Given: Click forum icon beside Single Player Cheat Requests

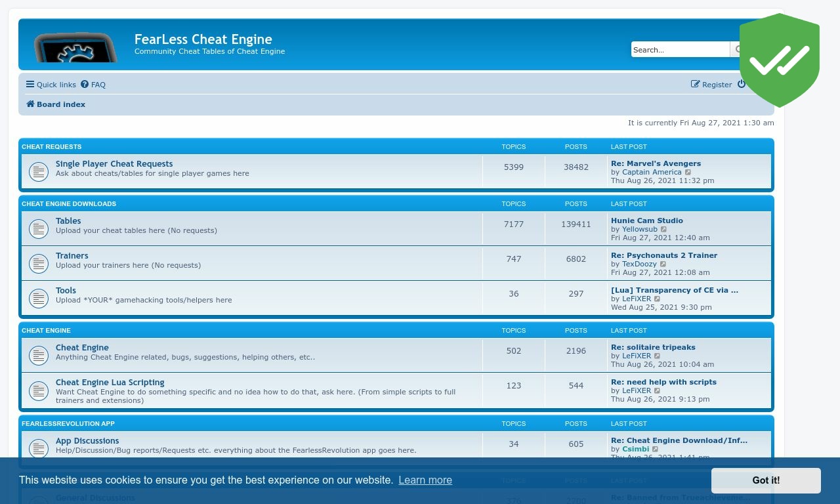Looking at the screenshot, I should pos(39,172).
